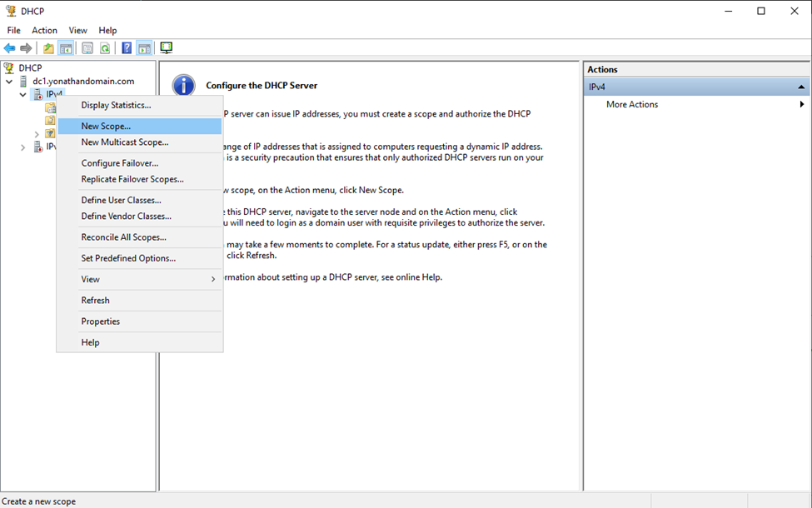Select the DHCP root node in tree

click(x=30, y=67)
